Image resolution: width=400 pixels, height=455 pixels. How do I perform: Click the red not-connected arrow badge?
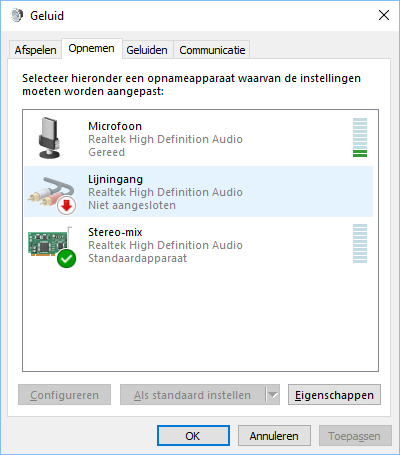[x=66, y=205]
